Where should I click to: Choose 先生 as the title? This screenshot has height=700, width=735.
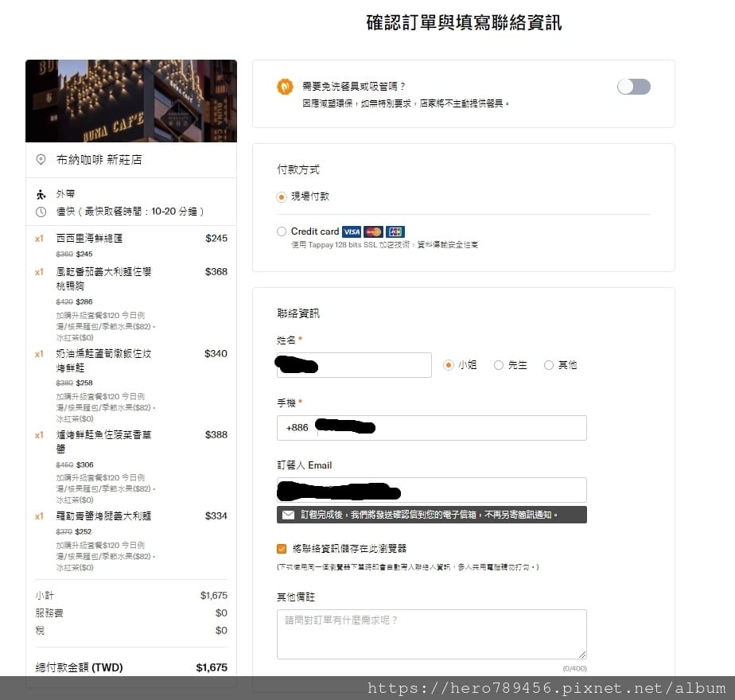(x=499, y=365)
